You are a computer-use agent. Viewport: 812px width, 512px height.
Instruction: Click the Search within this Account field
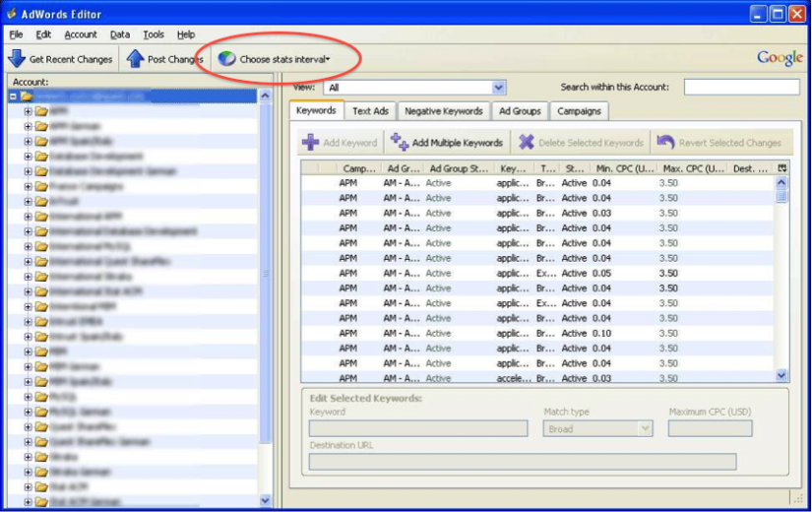(741, 87)
